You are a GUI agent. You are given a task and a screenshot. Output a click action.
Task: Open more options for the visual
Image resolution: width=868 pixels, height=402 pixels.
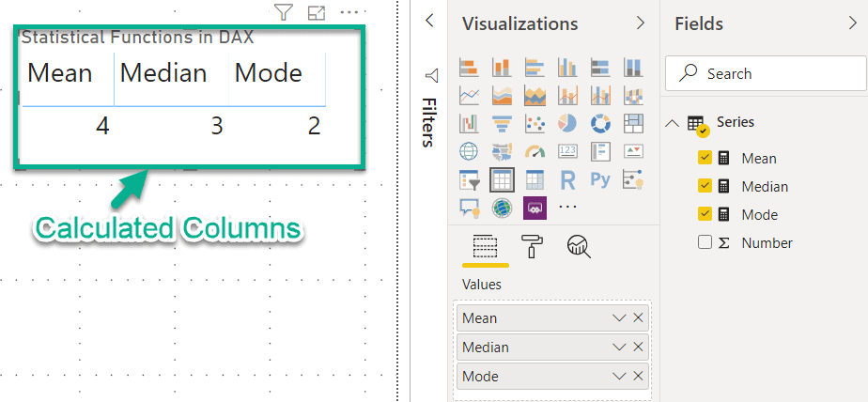[349, 12]
